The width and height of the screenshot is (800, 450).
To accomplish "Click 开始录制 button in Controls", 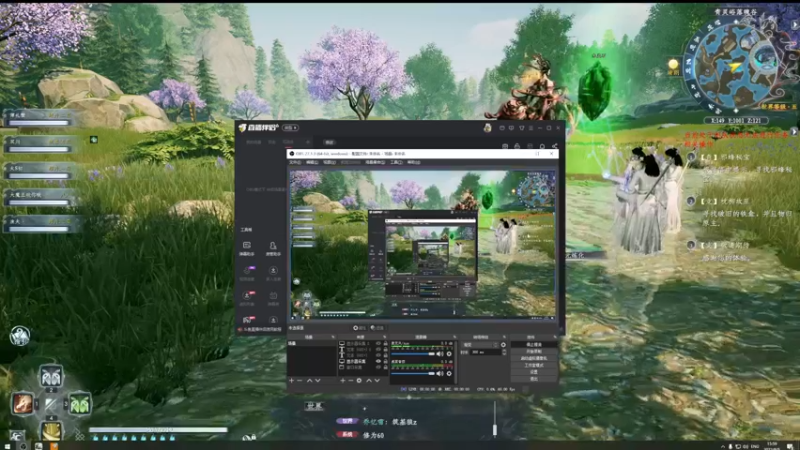I will click(x=534, y=352).
